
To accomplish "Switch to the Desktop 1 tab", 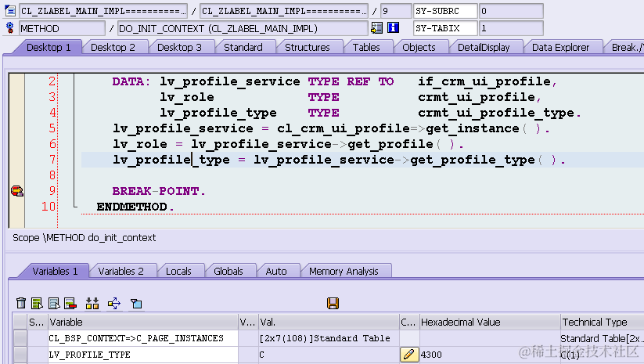I will (x=49, y=47).
